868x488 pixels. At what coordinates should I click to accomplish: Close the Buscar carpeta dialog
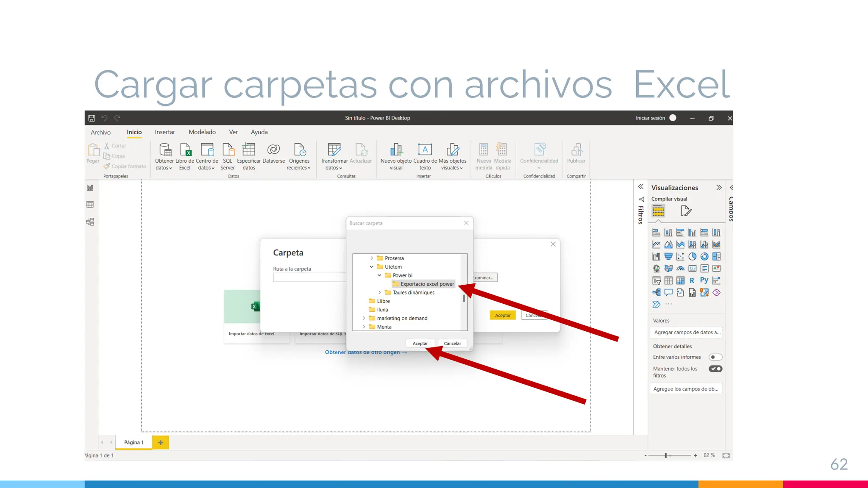tap(466, 223)
